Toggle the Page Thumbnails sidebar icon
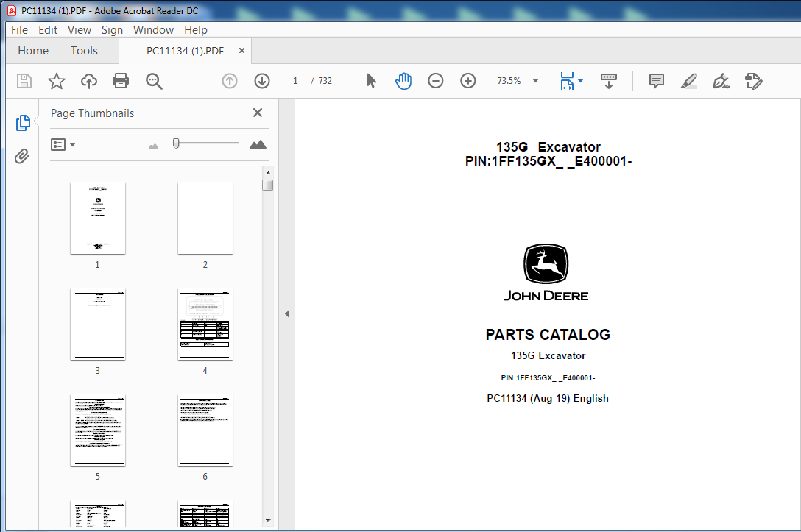The image size is (801, 532). 23,123
